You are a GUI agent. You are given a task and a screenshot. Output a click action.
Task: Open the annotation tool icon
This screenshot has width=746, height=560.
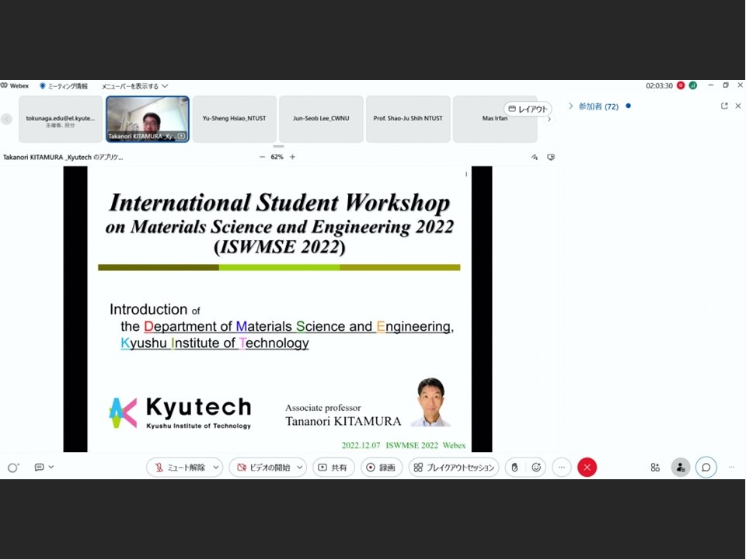coord(535,158)
